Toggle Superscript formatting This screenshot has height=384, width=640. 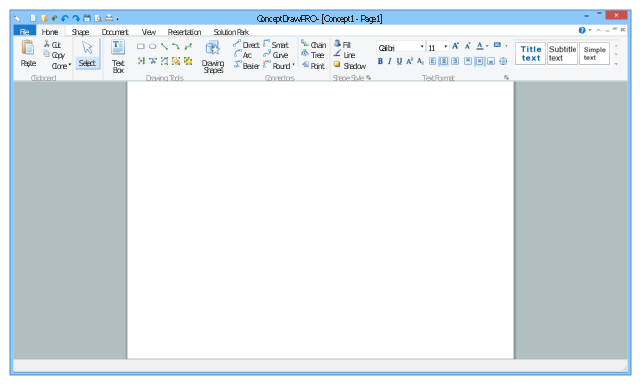pos(409,61)
